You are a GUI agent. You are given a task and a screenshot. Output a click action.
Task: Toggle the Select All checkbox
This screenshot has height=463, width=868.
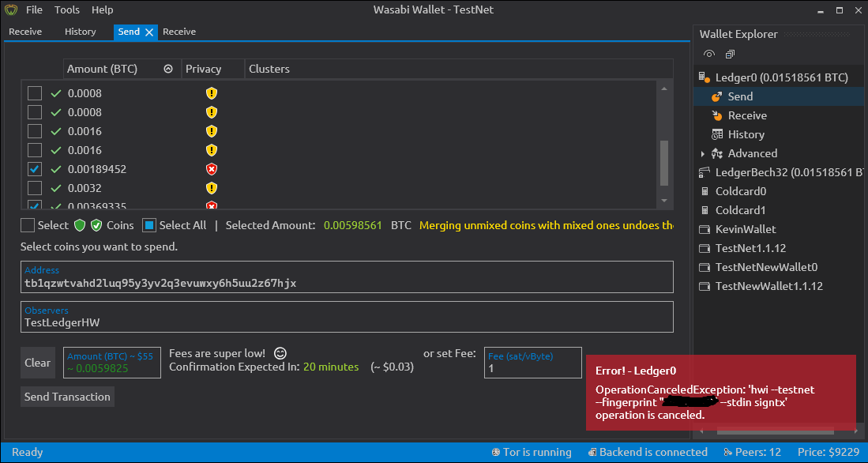(x=149, y=225)
